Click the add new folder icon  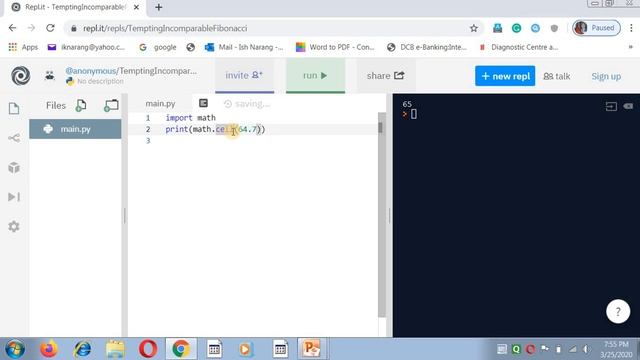pyautogui.click(x=111, y=105)
